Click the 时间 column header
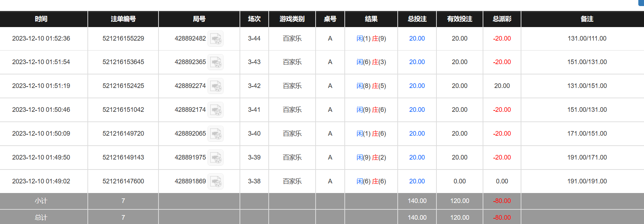Image resolution: width=644 pixels, height=224 pixels. coord(41,19)
